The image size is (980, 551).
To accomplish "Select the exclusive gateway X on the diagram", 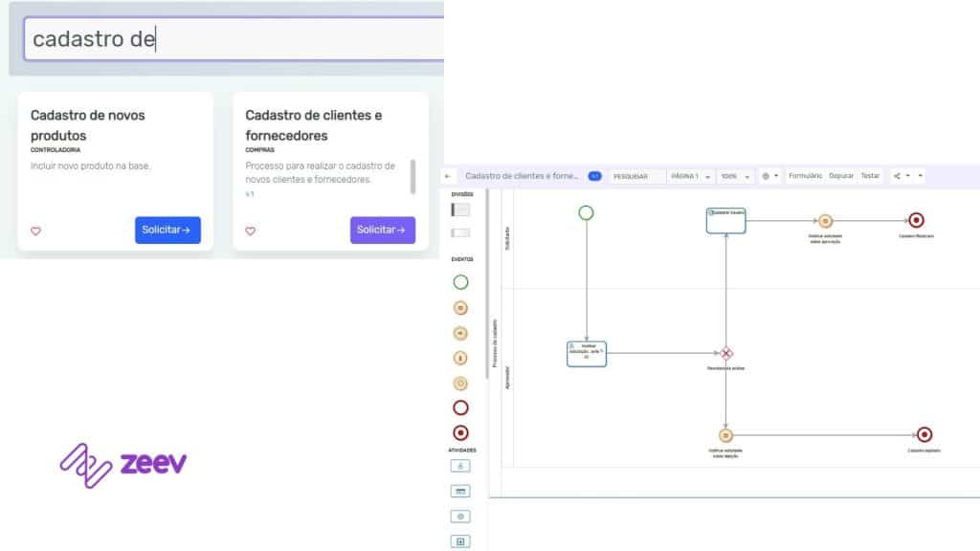I will coord(726,353).
